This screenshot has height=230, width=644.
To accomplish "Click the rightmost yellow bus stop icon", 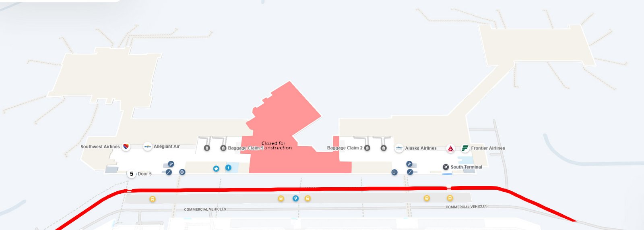I will click(x=450, y=198).
